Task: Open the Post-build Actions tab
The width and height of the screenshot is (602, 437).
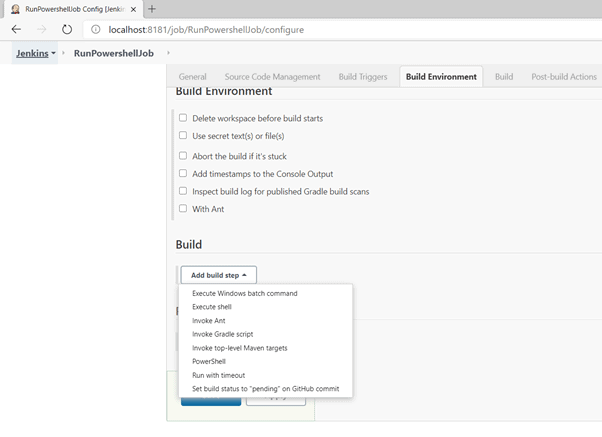Action: pyautogui.click(x=564, y=77)
